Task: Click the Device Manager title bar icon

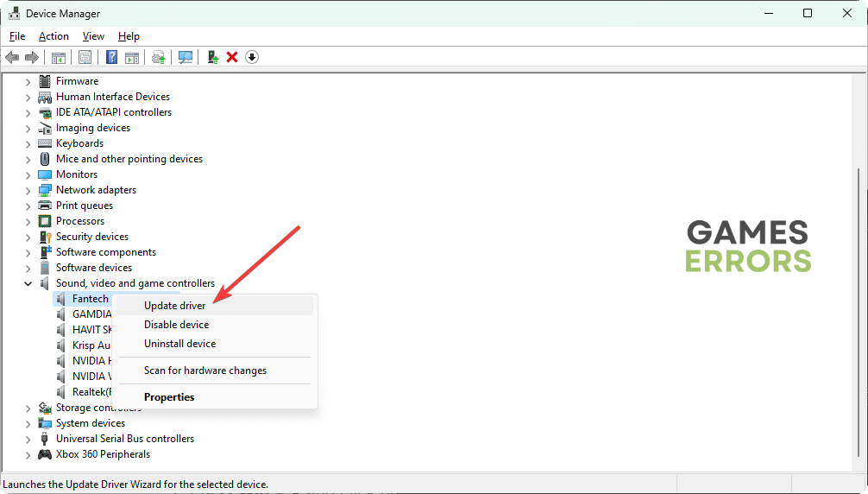Action: click(15, 13)
